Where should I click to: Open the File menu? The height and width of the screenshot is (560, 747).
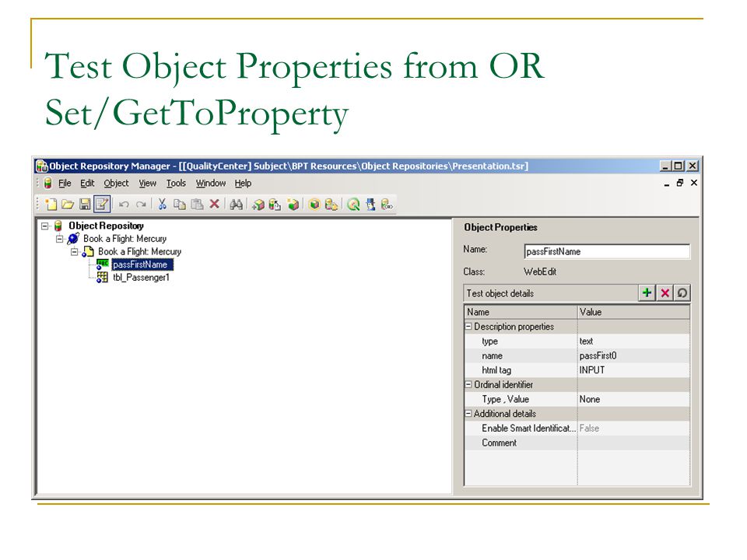65,183
